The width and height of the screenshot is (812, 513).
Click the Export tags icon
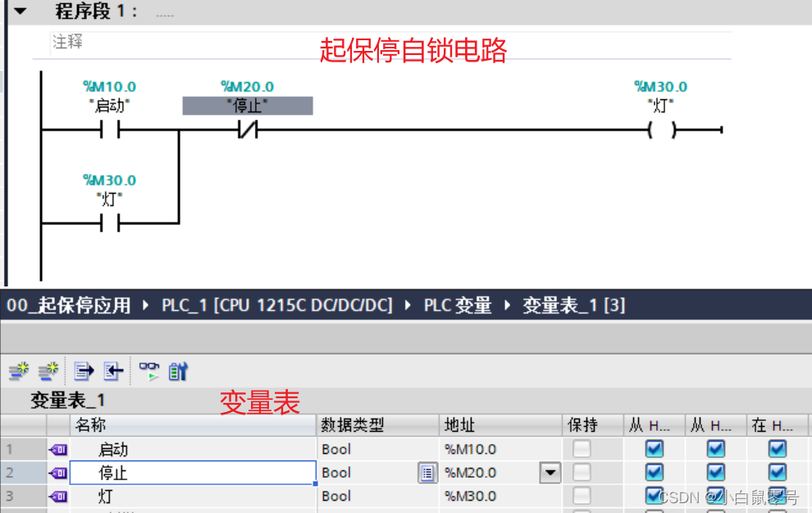click(x=84, y=371)
